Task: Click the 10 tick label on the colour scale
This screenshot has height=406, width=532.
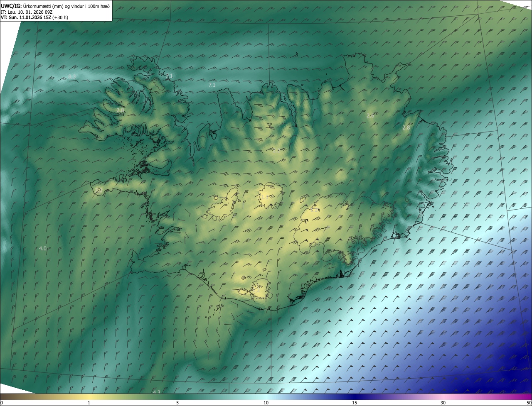Action: pos(266,403)
